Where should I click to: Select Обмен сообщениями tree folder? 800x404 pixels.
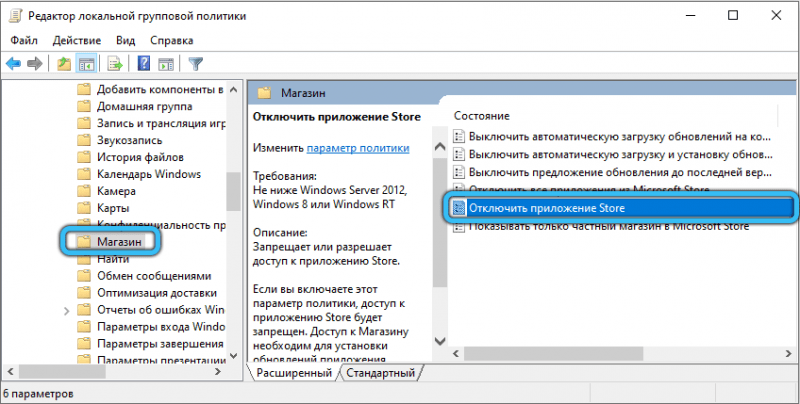(144, 276)
